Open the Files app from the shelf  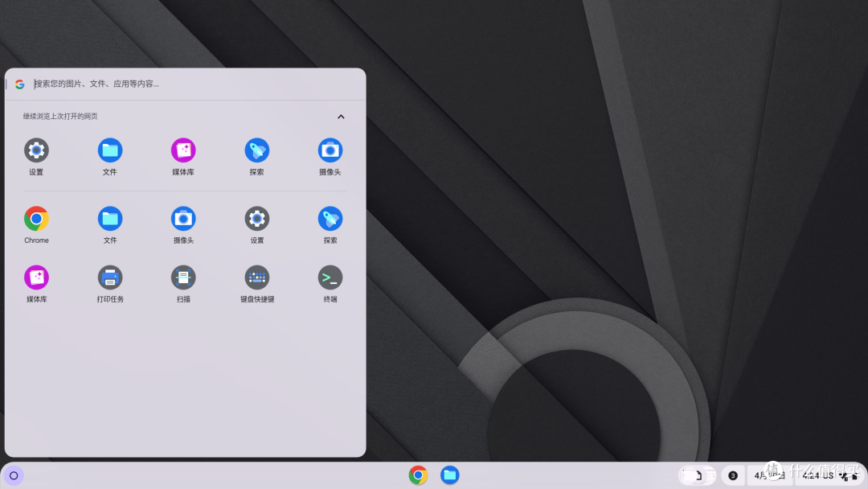[450, 475]
